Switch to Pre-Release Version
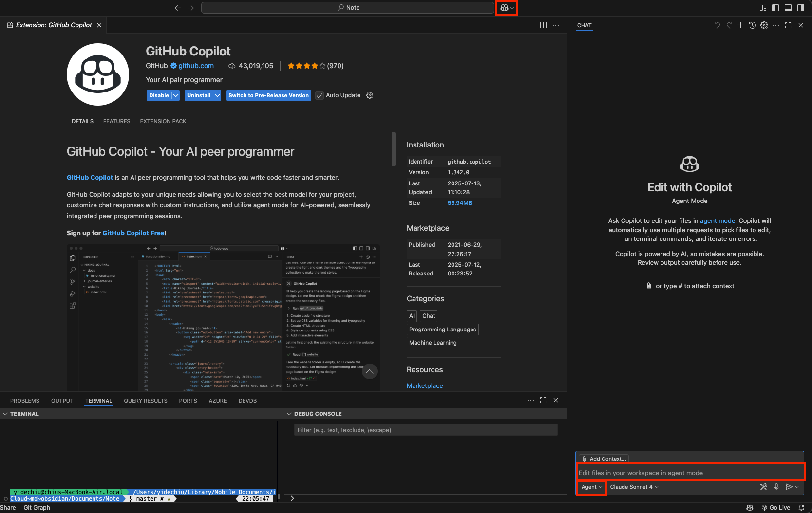Viewport: 812px width, 513px height. (268, 95)
